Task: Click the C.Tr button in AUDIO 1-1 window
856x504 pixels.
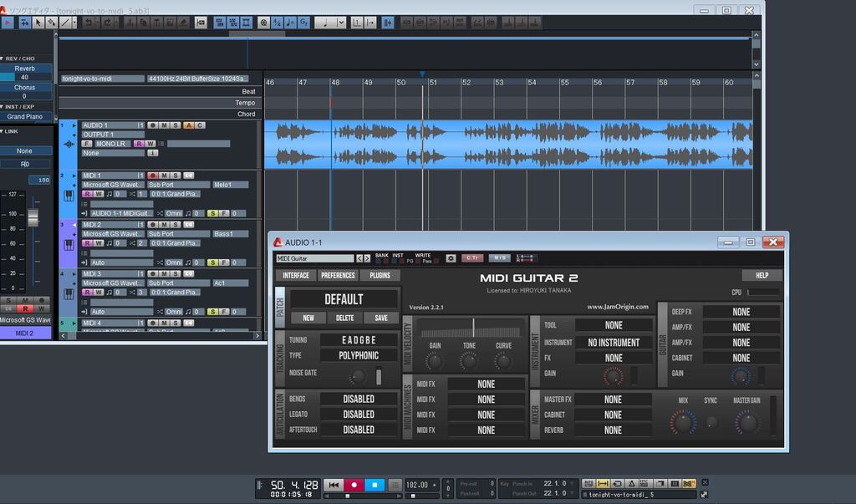Action: tap(472, 258)
